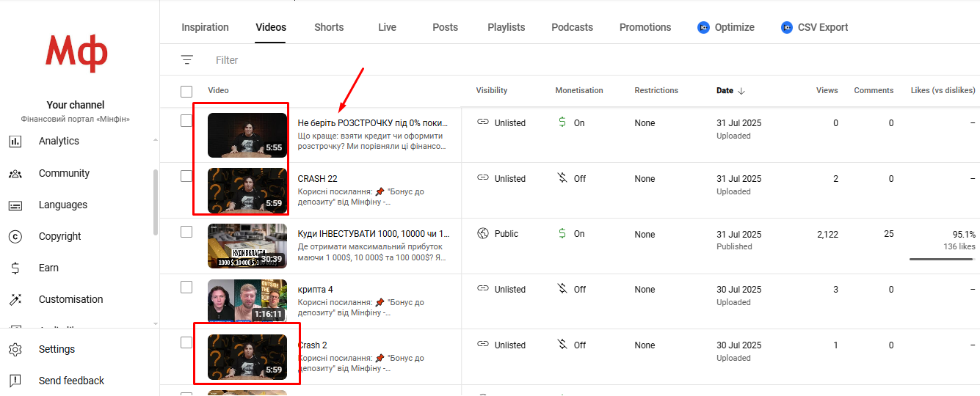Click monetisation on icon for Куди ІНВЕСТУВАТИ
The width and height of the screenshot is (980, 396).
click(x=562, y=234)
